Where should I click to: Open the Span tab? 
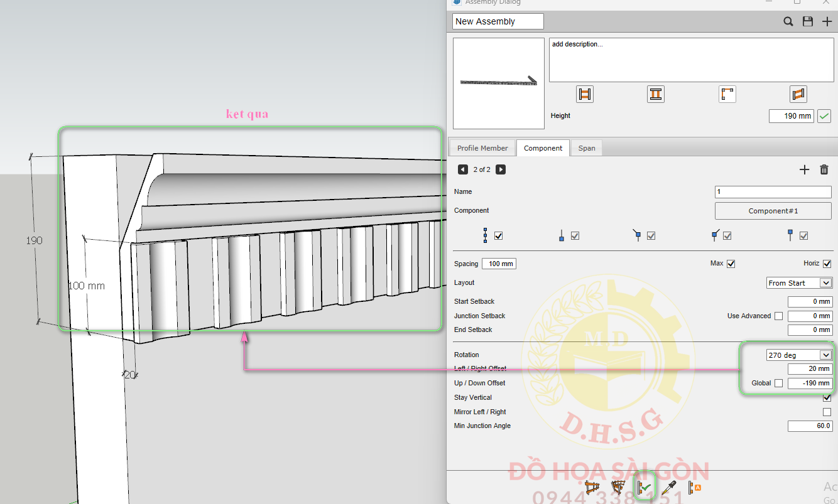[x=587, y=148]
